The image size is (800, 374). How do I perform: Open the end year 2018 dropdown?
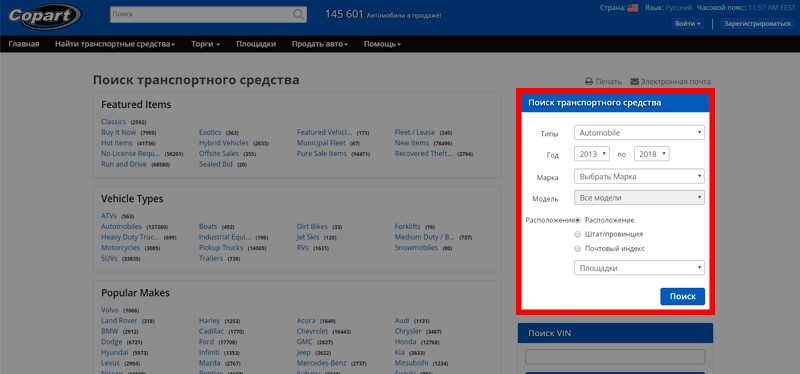point(652,154)
